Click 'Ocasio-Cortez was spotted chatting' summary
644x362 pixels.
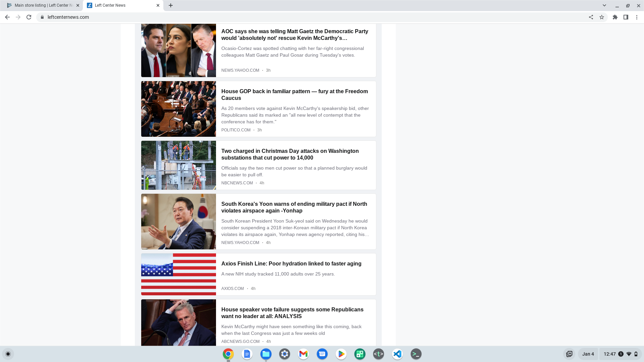[292, 52]
